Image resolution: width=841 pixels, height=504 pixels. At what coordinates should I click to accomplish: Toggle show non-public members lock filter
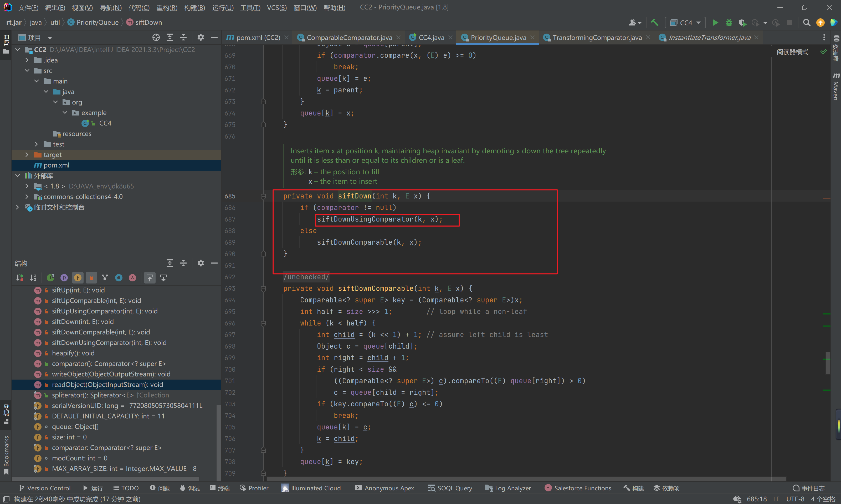(x=91, y=278)
